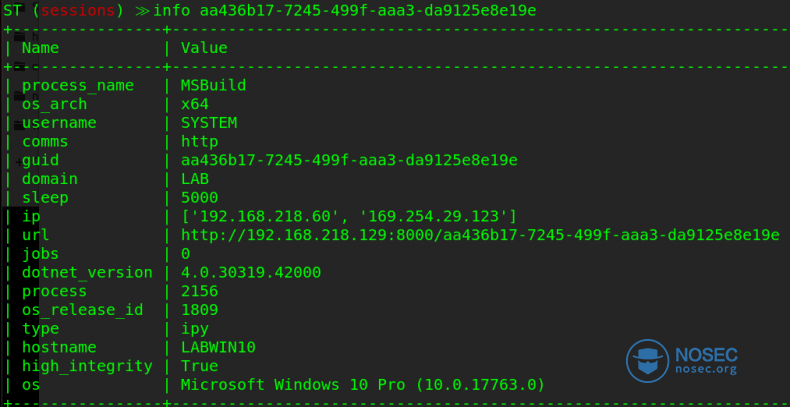Click the comms value http
The height and width of the screenshot is (407, 790).
[x=200, y=142]
